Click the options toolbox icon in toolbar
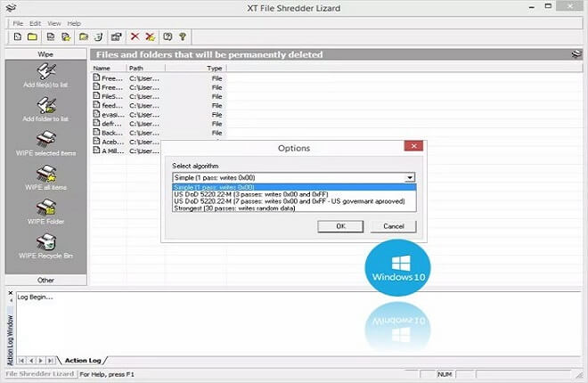The height and width of the screenshot is (383, 588). [116, 37]
